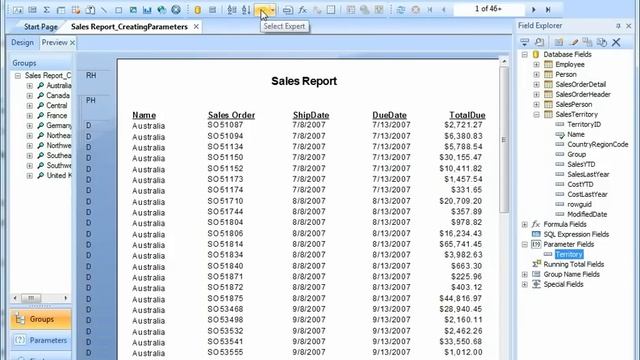Select the Central group in tree
640x360 pixels.
pos(56,105)
